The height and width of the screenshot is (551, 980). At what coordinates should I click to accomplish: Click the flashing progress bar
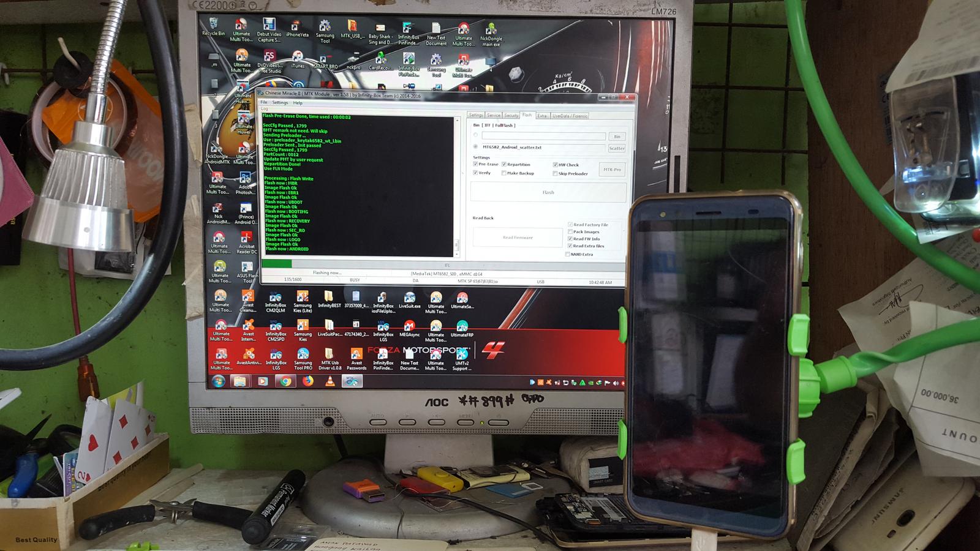coord(445,264)
